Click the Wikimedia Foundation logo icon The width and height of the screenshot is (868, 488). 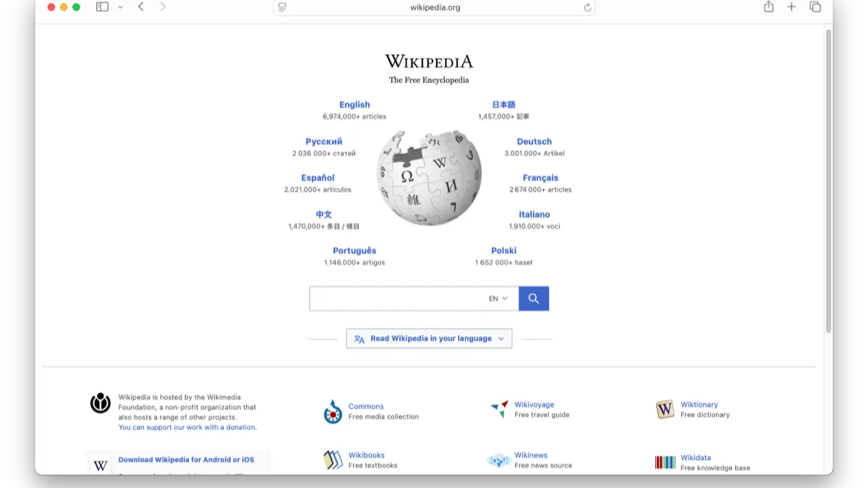pyautogui.click(x=101, y=403)
